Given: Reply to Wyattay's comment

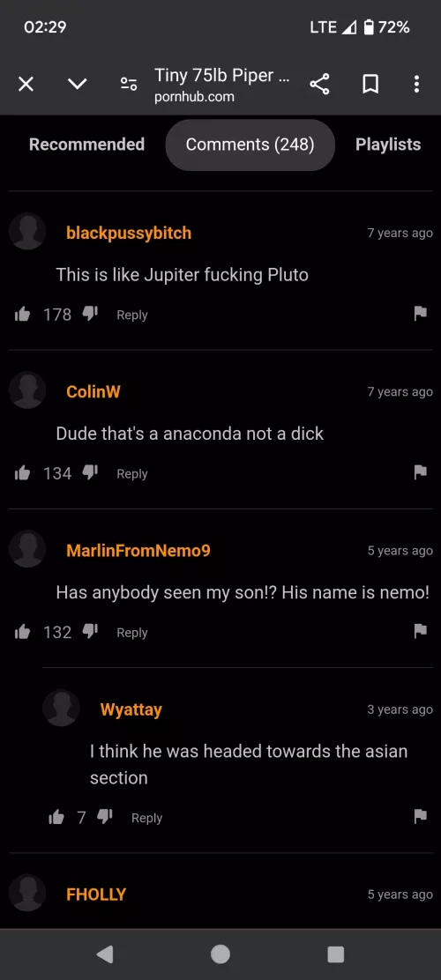Looking at the screenshot, I should (x=147, y=818).
